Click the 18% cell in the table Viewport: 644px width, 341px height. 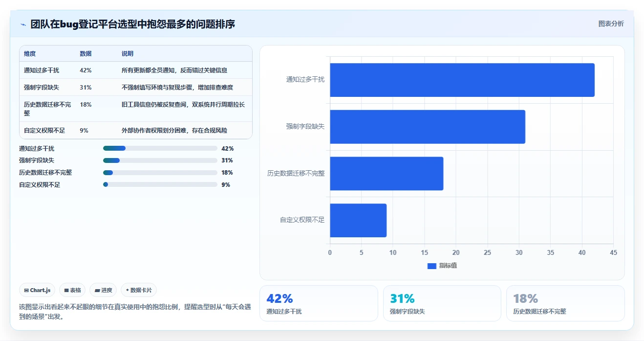click(86, 105)
